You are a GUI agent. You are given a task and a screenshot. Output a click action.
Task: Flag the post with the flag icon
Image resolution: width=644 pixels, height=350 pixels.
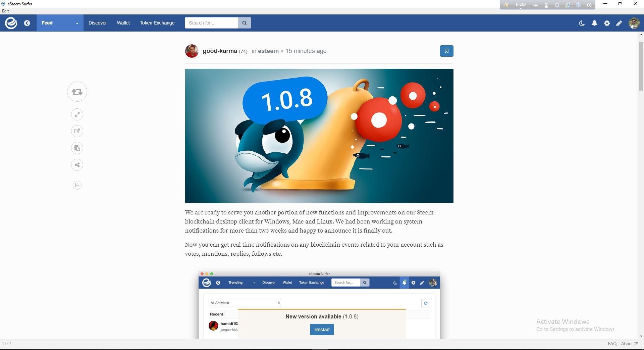pos(77,185)
